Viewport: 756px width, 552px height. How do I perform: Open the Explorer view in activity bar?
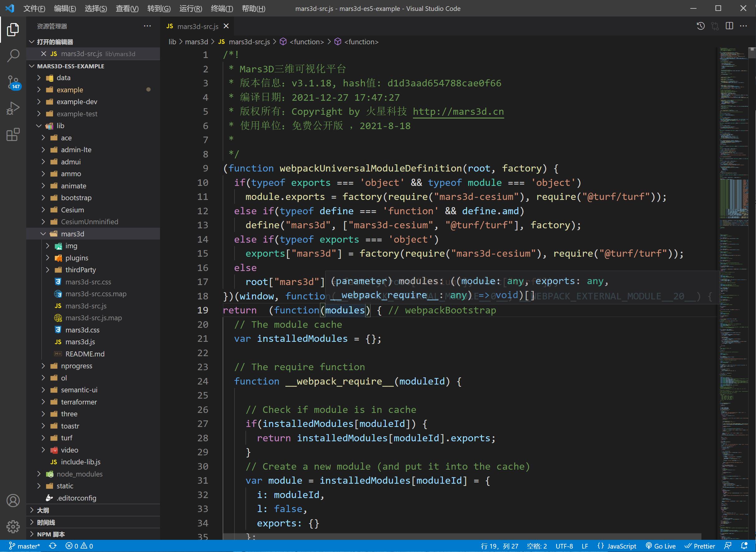[13, 29]
